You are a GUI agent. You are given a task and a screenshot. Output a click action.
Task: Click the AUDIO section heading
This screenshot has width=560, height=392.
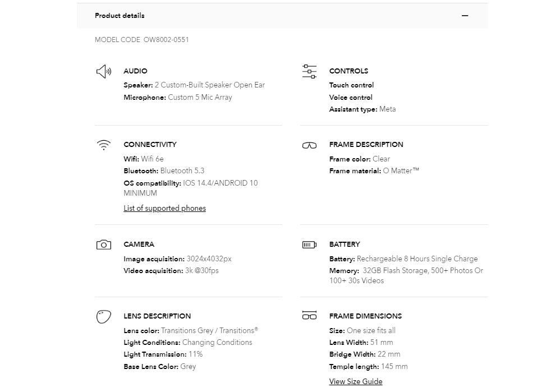[x=135, y=71]
